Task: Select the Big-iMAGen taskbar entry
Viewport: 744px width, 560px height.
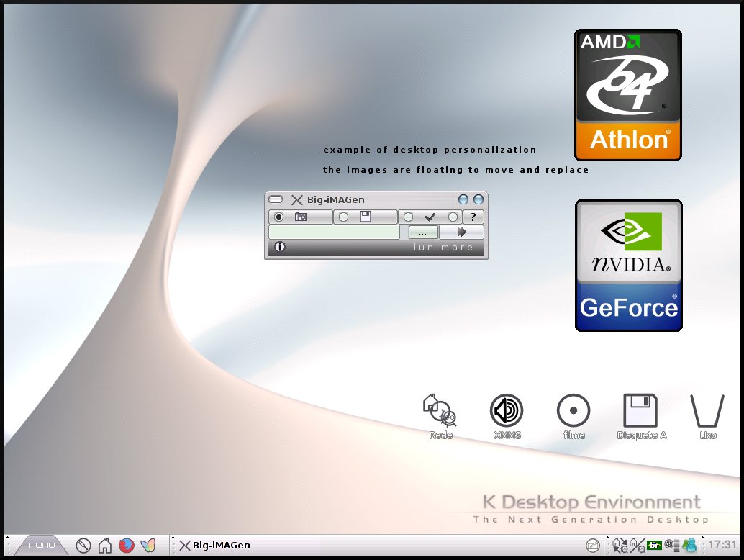Action: (x=214, y=546)
